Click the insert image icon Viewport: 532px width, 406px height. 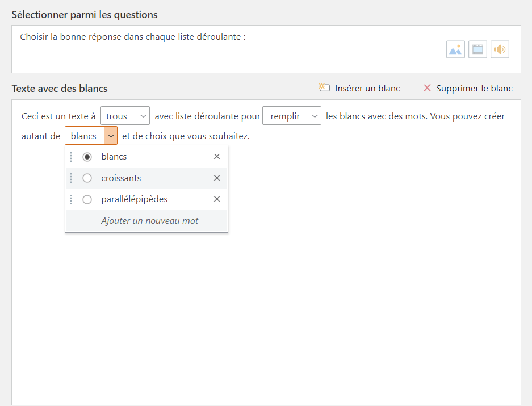click(455, 49)
